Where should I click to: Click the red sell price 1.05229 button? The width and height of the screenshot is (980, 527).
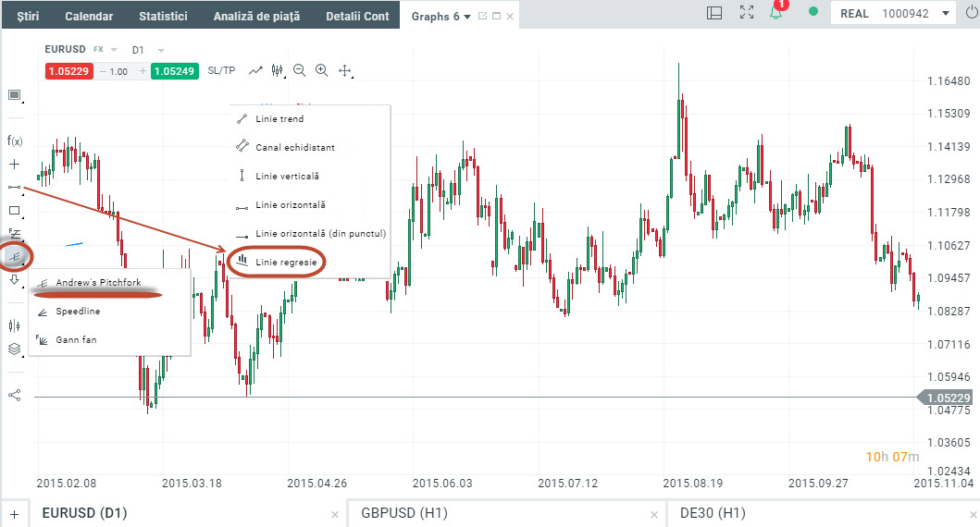tap(68, 71)
